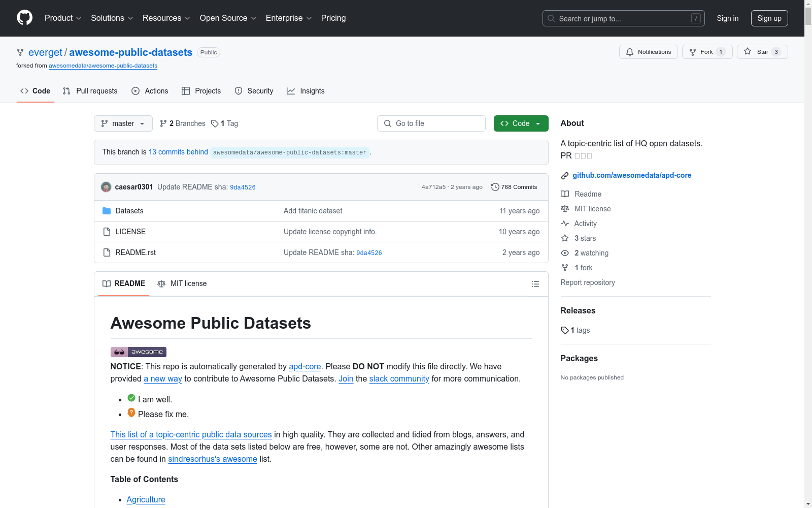Open the Product dropdown menu
The image size is (812, 508).
63,18
